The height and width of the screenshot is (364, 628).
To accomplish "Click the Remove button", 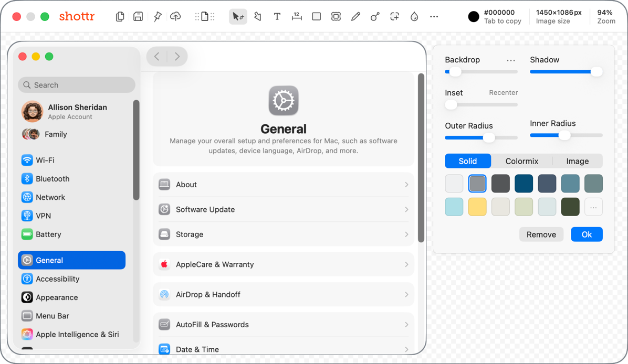I will tap(541, 234).
